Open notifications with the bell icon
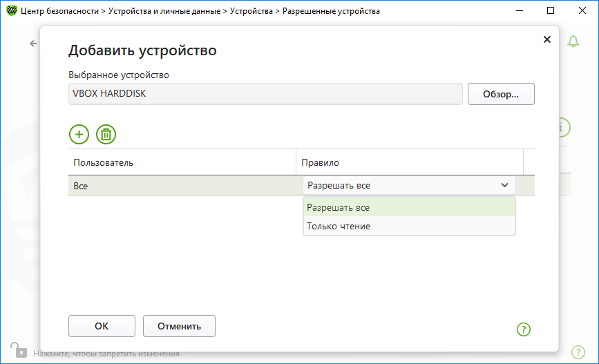This screenshot has height=364, width=599. click(x=573, y=41)
